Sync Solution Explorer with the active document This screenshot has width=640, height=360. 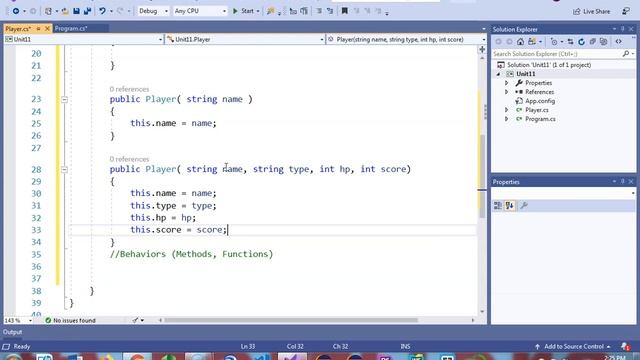click(x=570, y=42)
